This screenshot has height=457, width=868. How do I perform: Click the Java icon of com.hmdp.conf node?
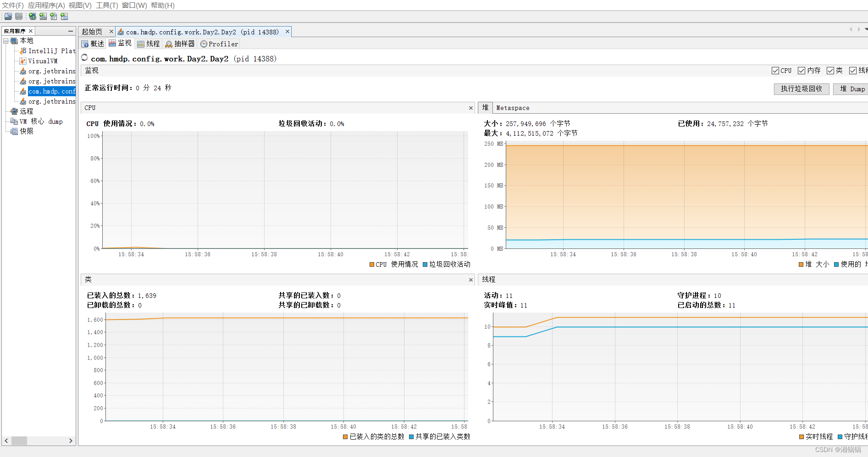pyautogui.click(x=23, y=91)
